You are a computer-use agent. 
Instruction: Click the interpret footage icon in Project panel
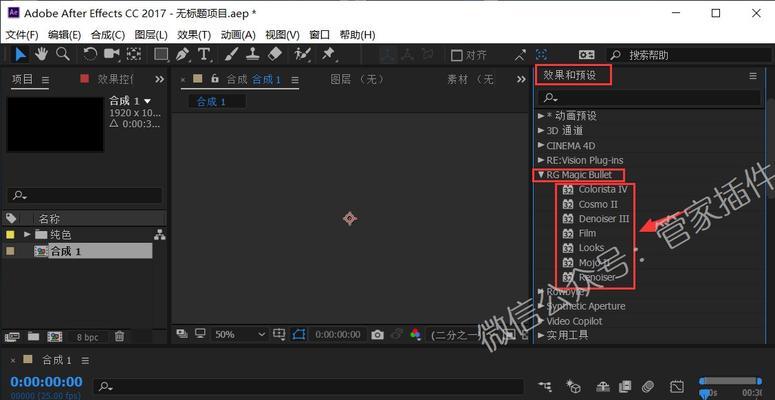click(x=12, y=337)
